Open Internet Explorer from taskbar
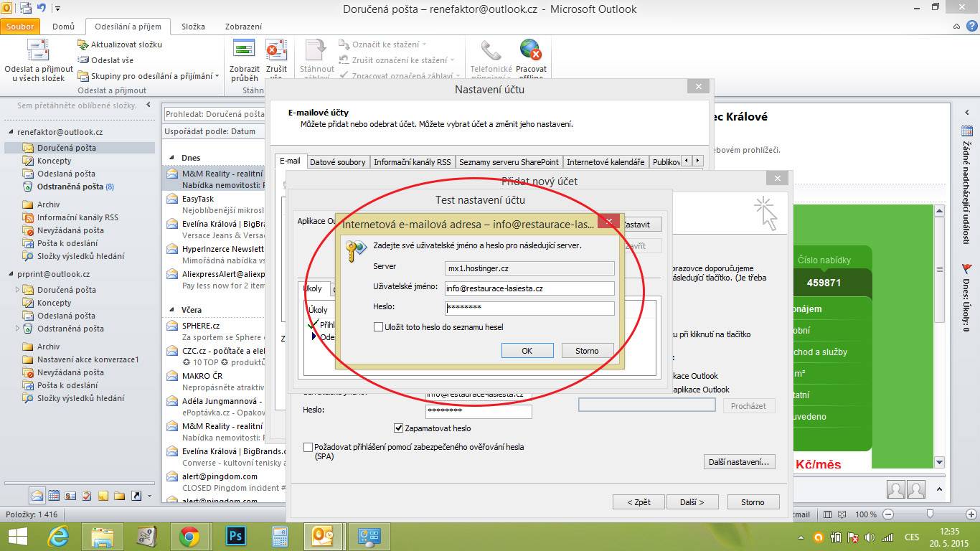 tap(58, 536)
